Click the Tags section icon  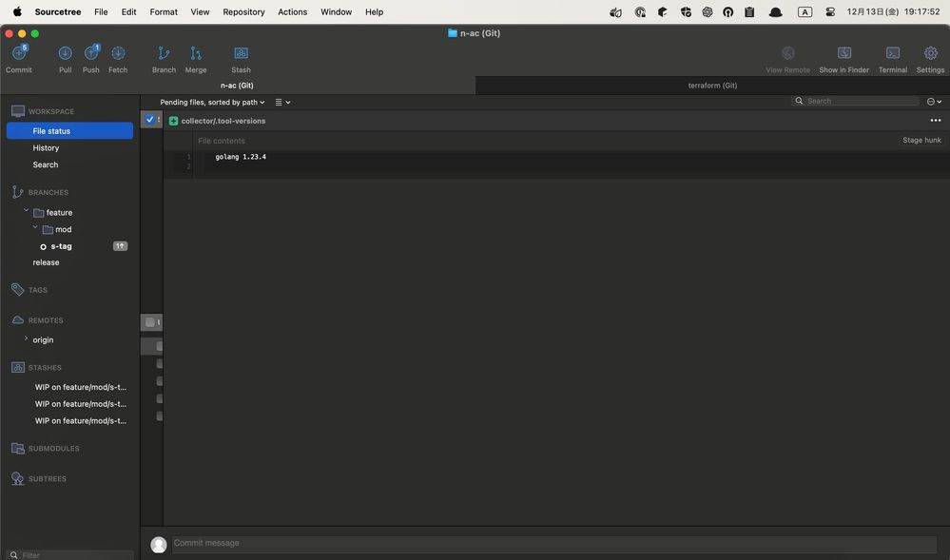tap(17, 290)
